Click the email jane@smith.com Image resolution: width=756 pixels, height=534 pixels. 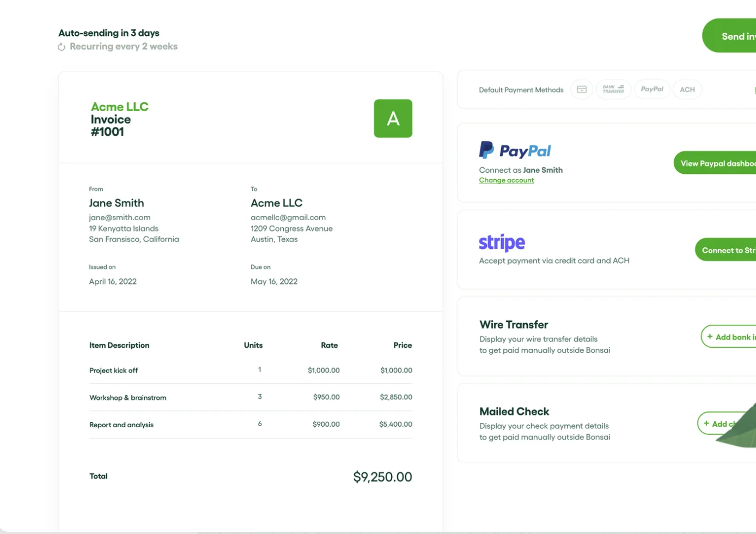click(120, 217)
